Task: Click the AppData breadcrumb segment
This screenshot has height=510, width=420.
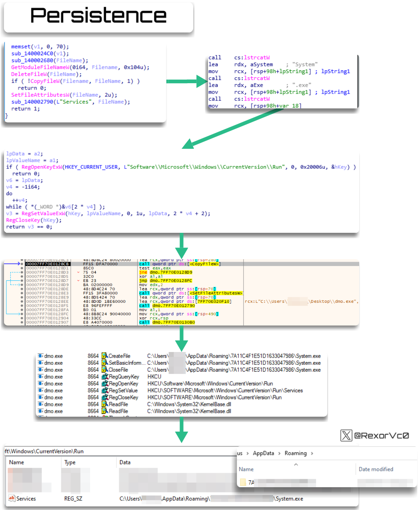Action: (264, 453)
